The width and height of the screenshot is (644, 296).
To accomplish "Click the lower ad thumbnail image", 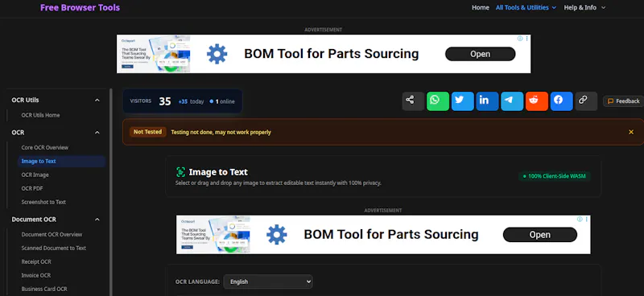I will click(x=213, y=235).
